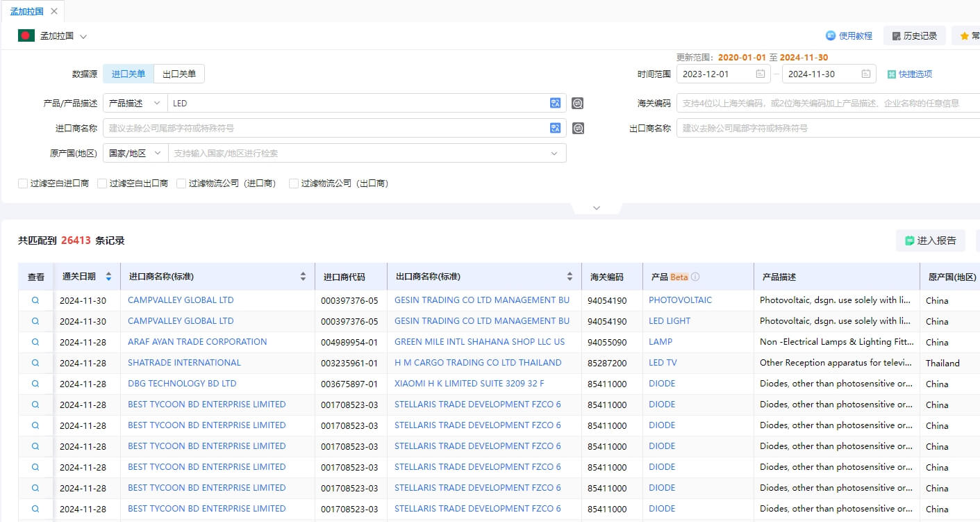Check 过滤物流公司（进口商）checkbox

181,183
